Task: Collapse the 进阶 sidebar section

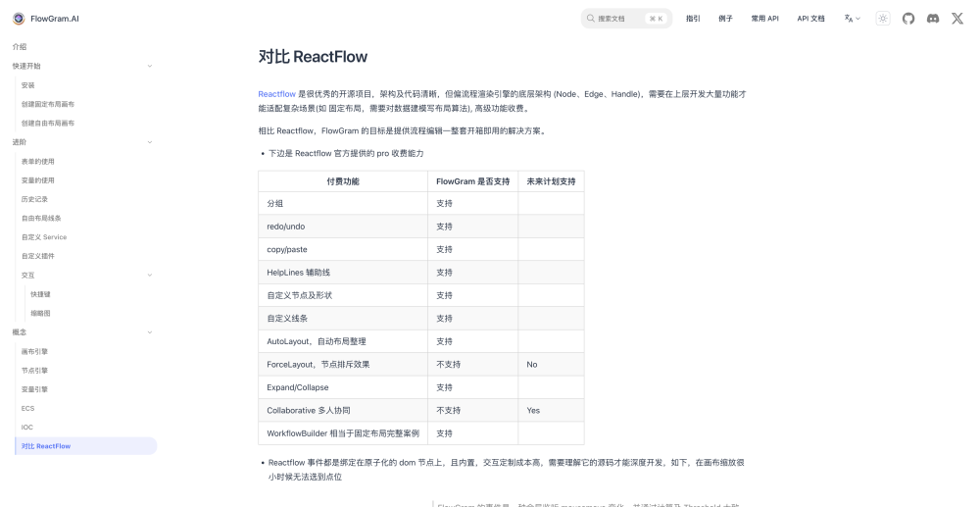Action: click(x=149, y=142)
